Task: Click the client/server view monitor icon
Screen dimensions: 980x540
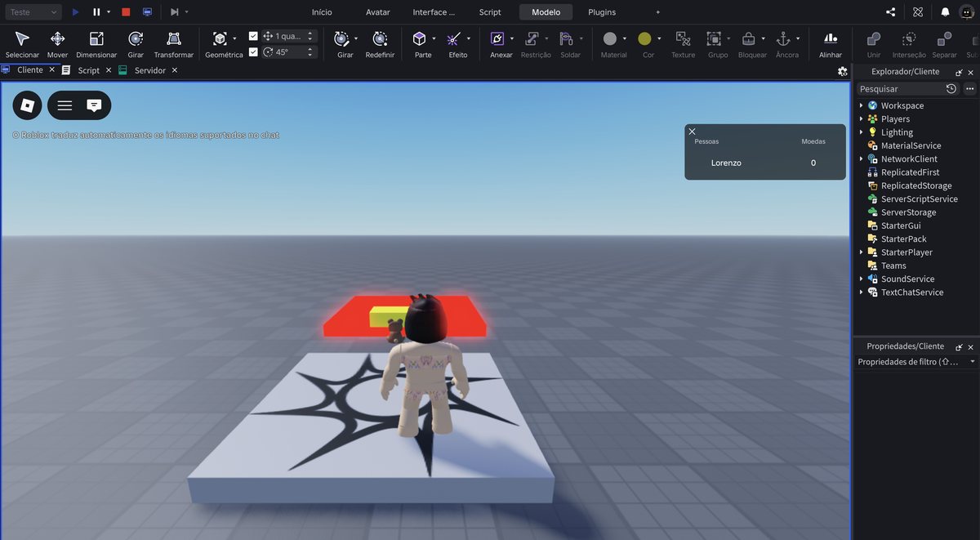Action: click(x=147, y=12)
